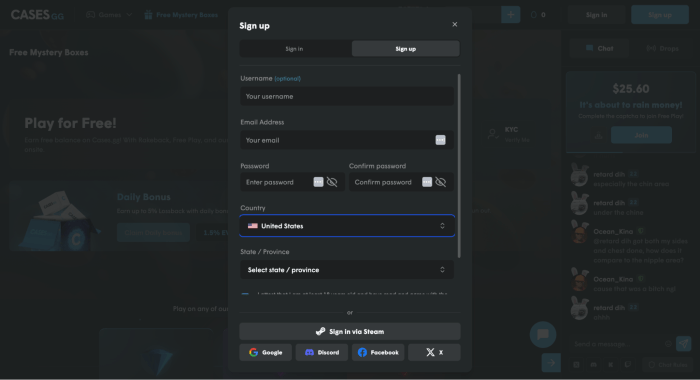700x380 pixels.
Task: Close the Sign up dialog
Action: 454,25
